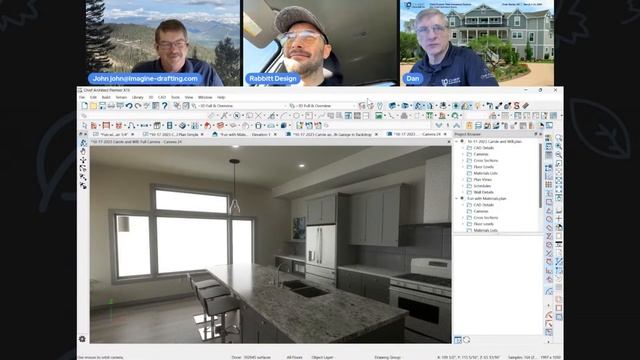Open the Library menu
640x360 pixels.
click(x=138, y=98)
